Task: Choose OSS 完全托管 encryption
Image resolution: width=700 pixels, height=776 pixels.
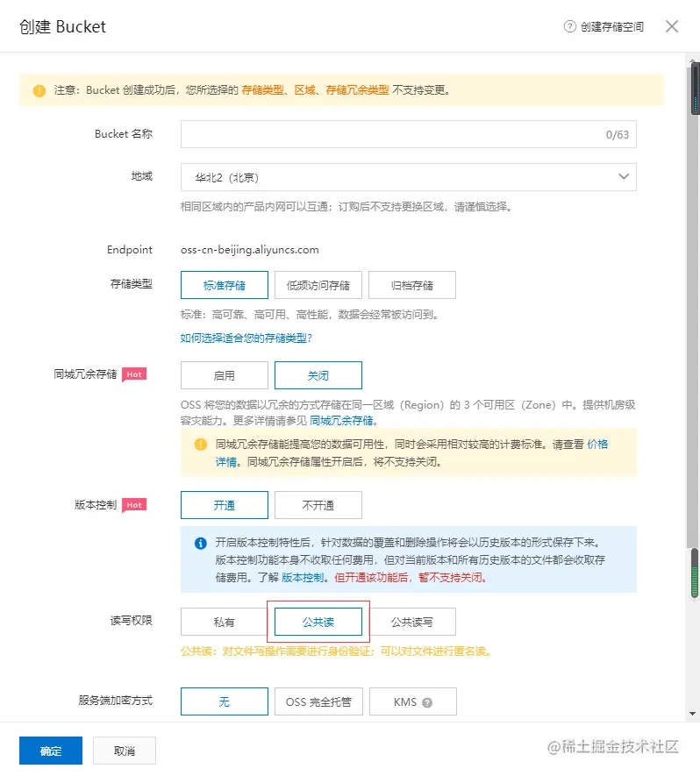Action: pyautogui.click(x=318, y=701)
